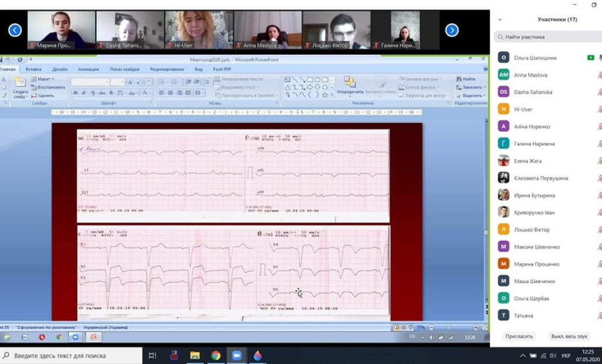Click the Найти find tool in ribbon

(x=466, y=79)
